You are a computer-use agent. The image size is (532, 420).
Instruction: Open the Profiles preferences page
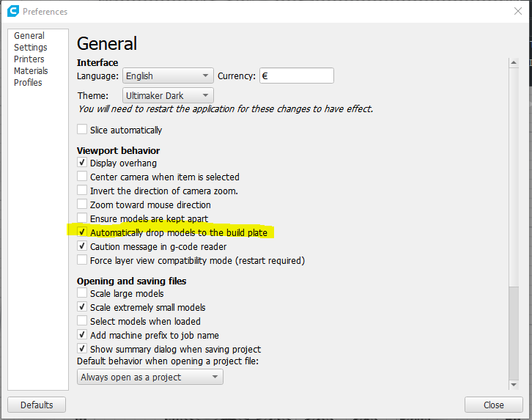click(28, 82)
